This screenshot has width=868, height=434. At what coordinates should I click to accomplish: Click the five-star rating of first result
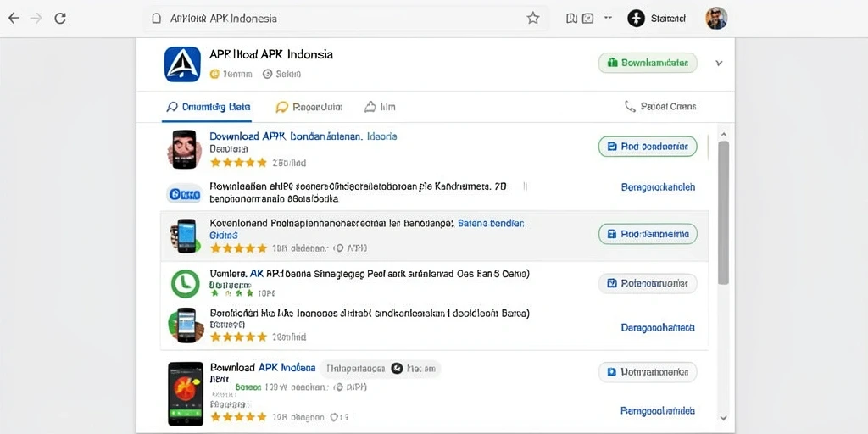[x=238, y=163]
